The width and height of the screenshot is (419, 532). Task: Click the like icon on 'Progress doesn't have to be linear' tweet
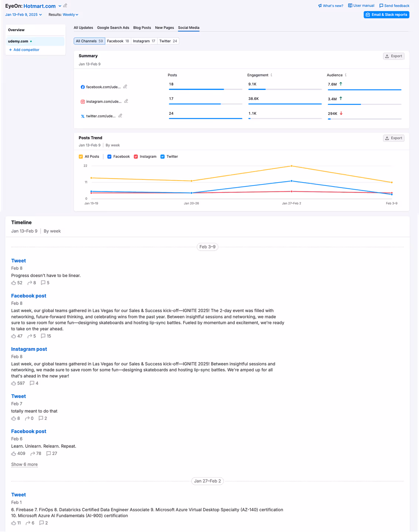click(14, 283)
